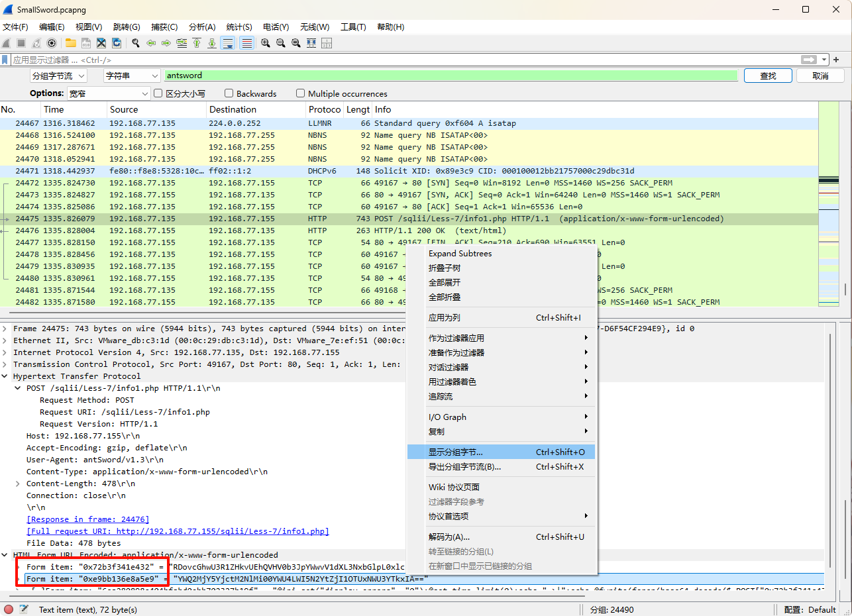Check the Backwards search option
The height and width of the screenshot is (616, 852).
(229, 93)
